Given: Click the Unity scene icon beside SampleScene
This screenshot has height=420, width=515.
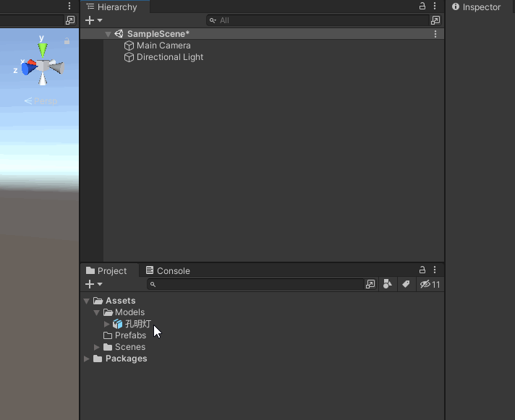Looking at the screenshot, I should tap(119, 34).
